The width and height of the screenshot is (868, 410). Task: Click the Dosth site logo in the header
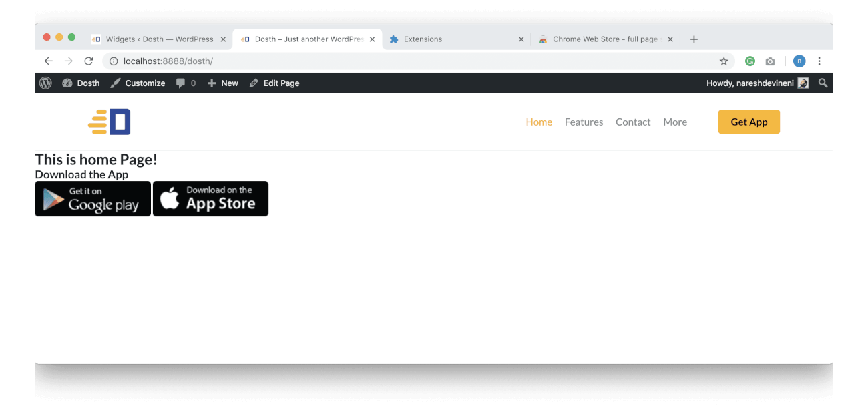pyautogui.click(x=109, y=121)
